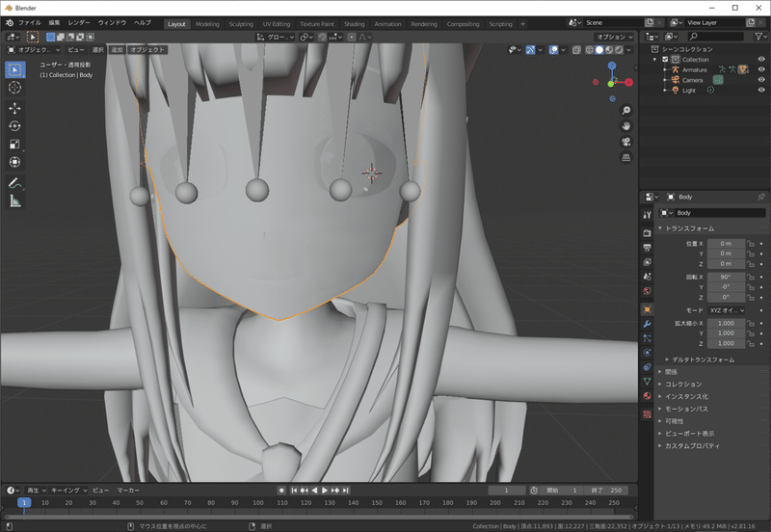
Task: Open Output properties tab
Action: click(x=647, y=248)
